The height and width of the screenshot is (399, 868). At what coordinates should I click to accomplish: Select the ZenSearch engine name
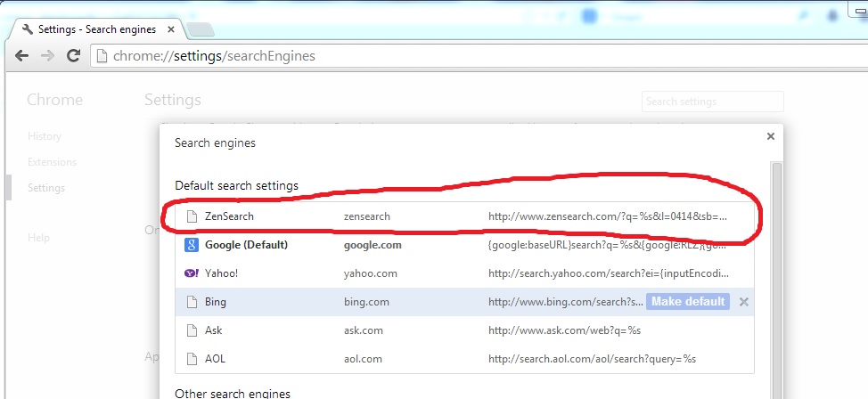[229, 216]
